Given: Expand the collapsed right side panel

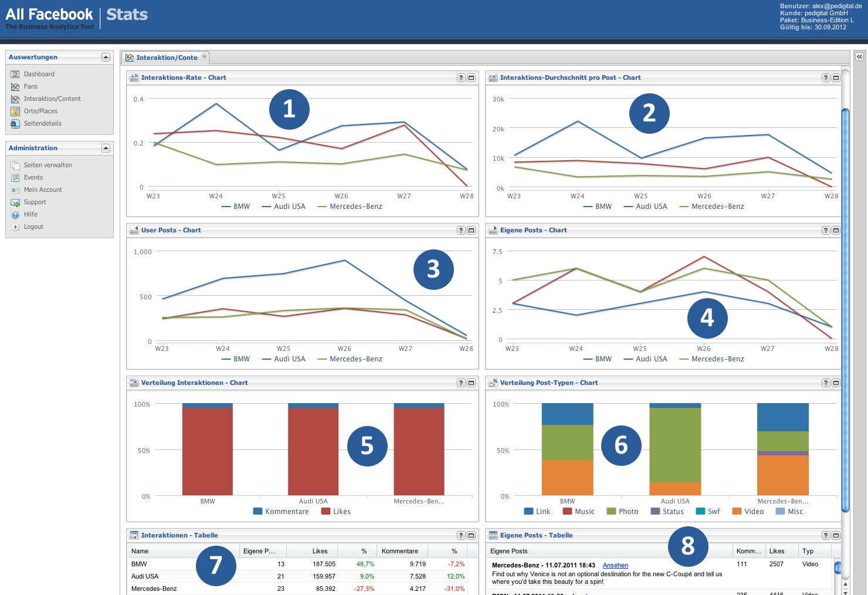Looking at the screenshot, I should 859,57.
